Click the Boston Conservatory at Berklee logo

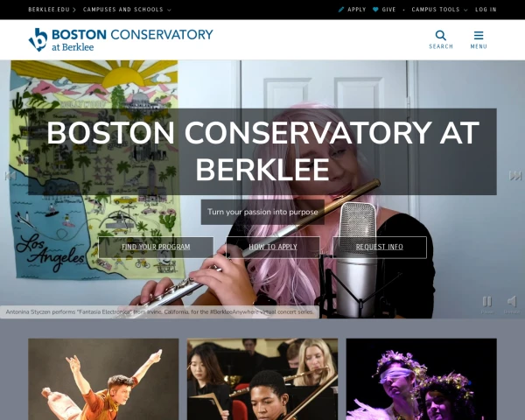pyautogui.click(x=121, y=39)
